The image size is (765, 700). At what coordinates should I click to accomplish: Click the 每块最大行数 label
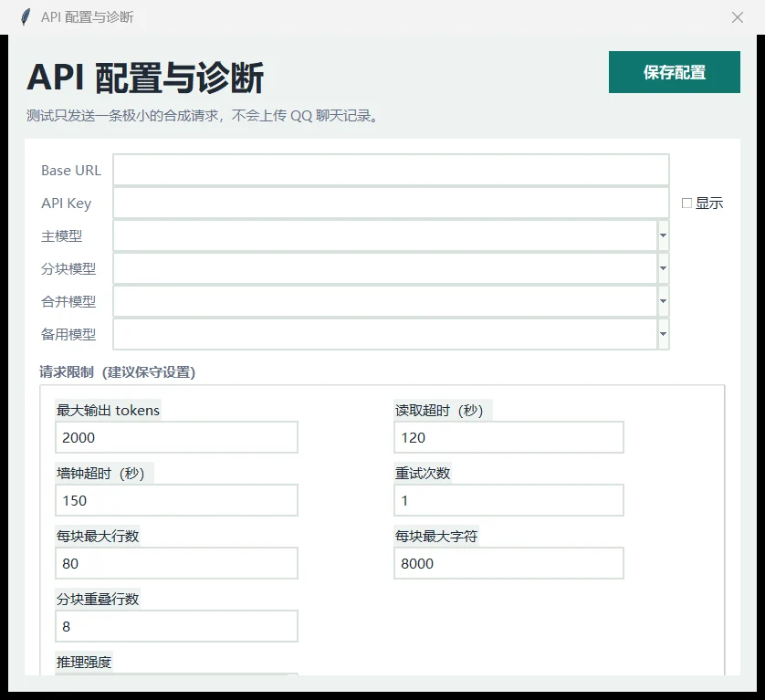coord(98,536)
